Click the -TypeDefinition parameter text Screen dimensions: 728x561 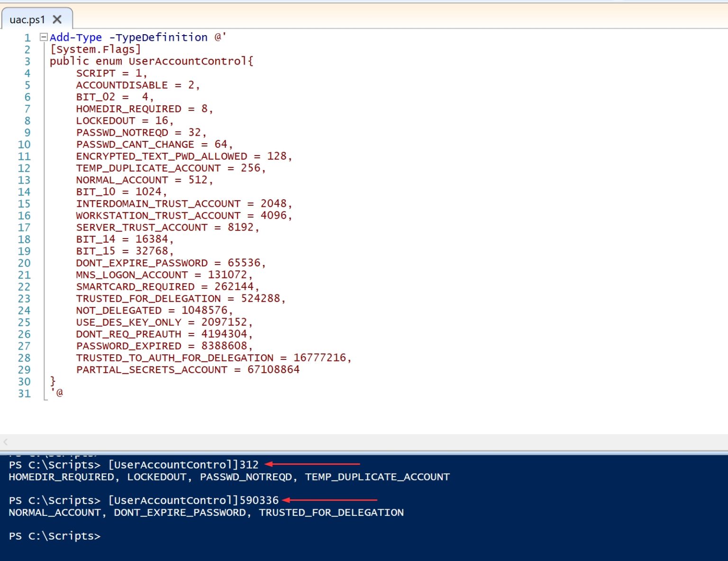pyautogui.click(x=158, y=37)
